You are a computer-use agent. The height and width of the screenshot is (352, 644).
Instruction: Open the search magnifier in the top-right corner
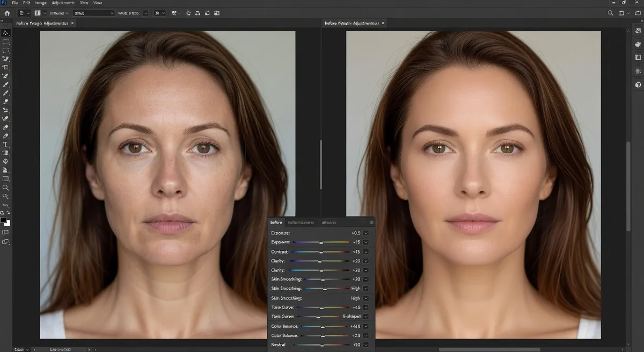click(611, 13)
